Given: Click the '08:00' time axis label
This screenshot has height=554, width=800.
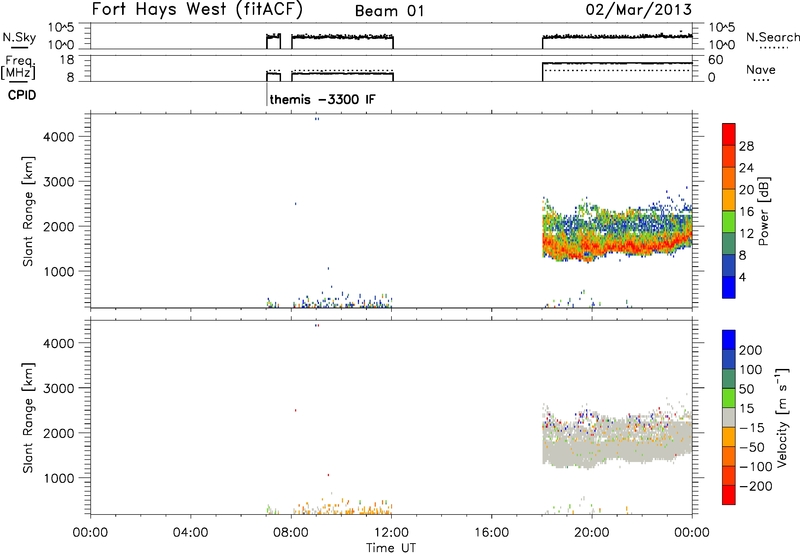Looking at the screenshot, I should click(291, 533).
